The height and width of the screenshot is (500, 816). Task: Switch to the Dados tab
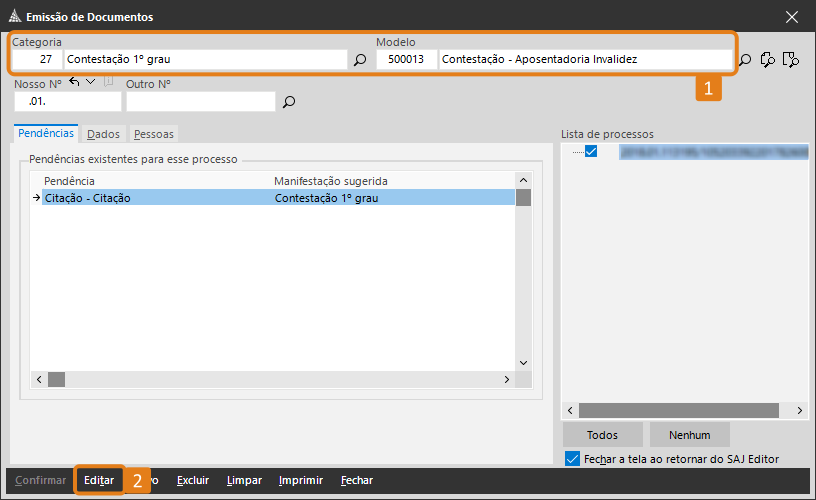[x=103, y=133]
